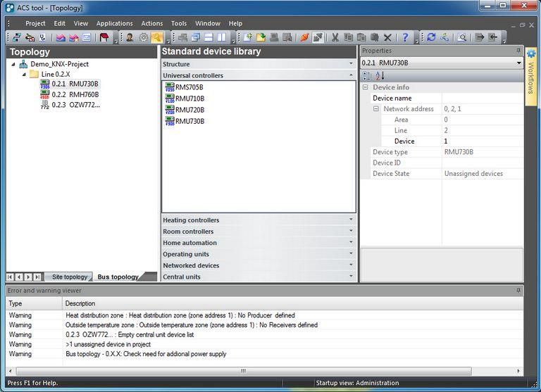541x392 pixels.
Task: Click the black X Delete toolbar icon
Action: click(x=387, y=37)
